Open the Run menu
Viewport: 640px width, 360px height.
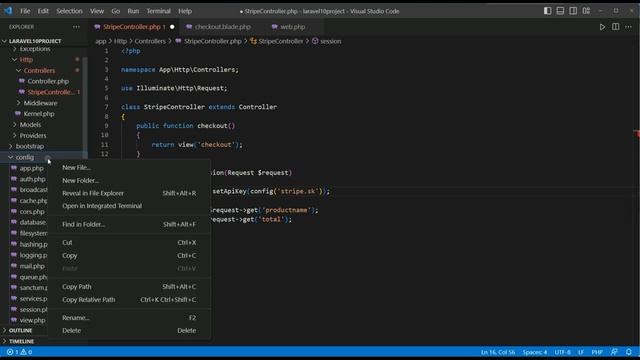pos(133,11)
